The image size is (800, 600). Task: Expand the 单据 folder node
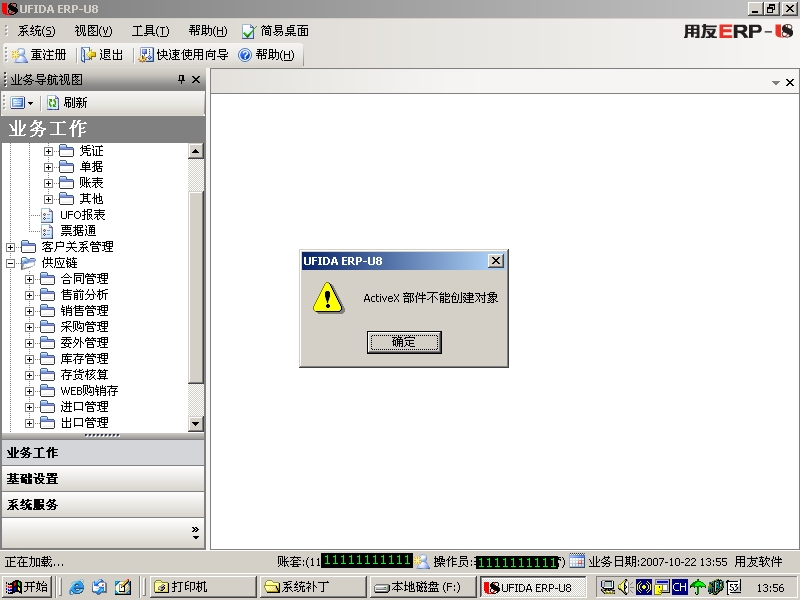tap(48, 167)
